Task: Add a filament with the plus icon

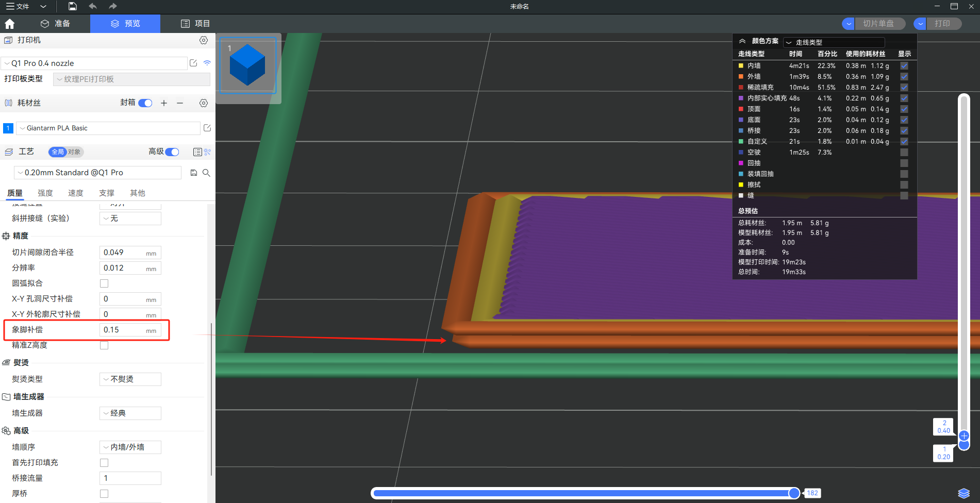Action: click(164, 103)
